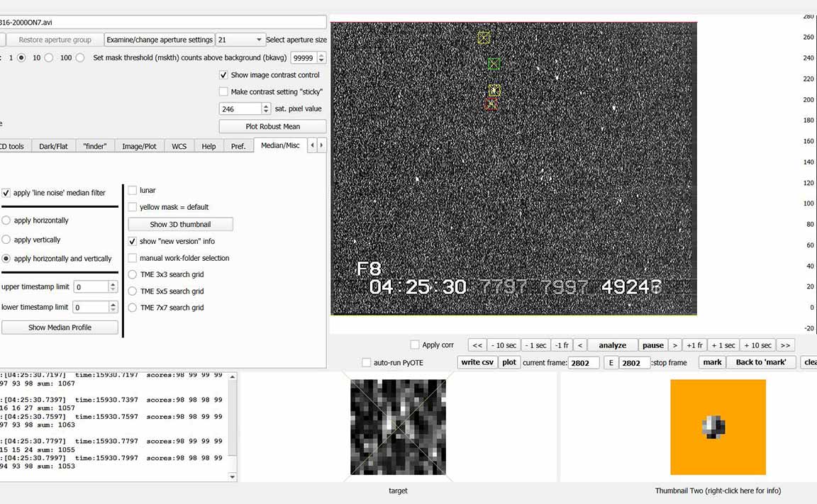This screenshot has width=817, height=504.
Task: Select 'apply vertically' radio option
Action: coord(6,240)
